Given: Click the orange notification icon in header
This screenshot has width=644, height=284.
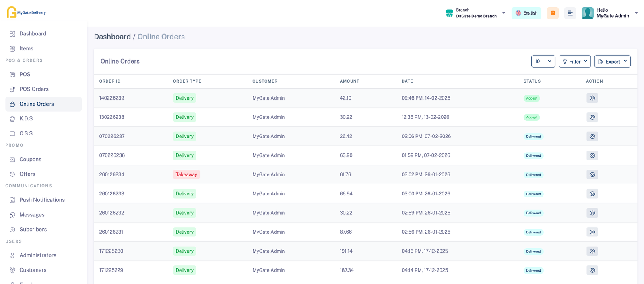Looking at the screenshot, I should point(553,13).
